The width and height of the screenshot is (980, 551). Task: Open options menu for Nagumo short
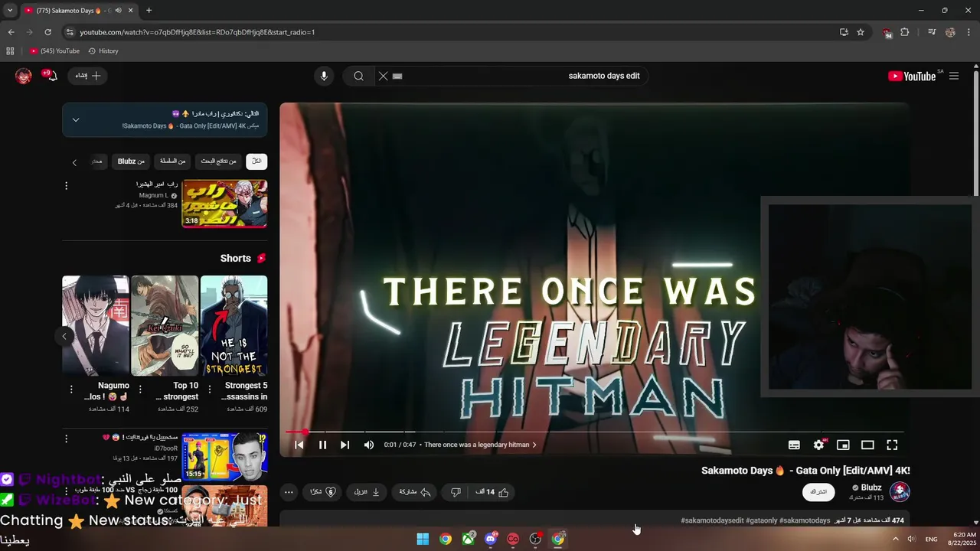click(71, 390)
